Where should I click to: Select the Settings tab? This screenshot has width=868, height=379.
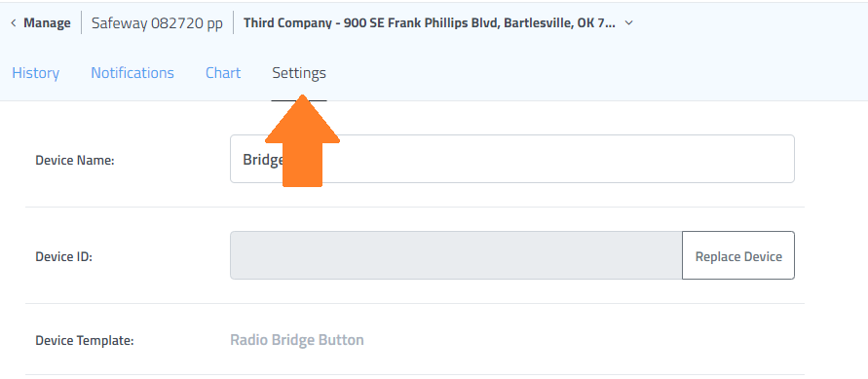[x=299, y=73]
